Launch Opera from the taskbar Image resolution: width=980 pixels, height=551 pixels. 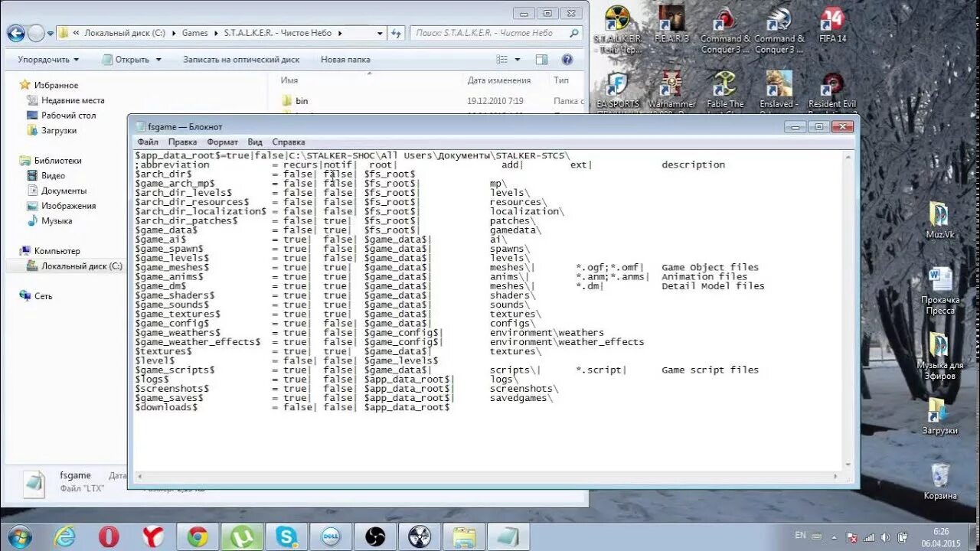pos(109,536)
